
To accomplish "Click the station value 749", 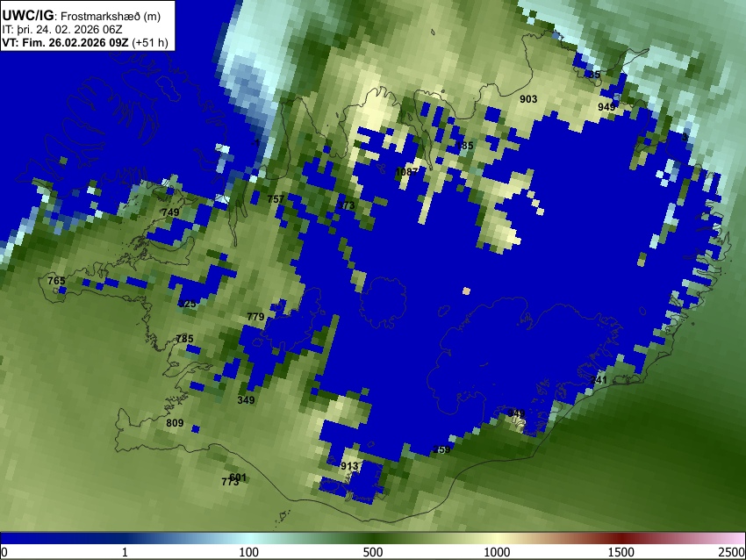I will point(170,212).
